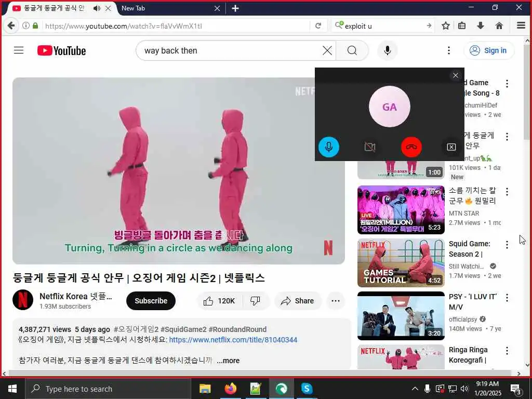Viewport: 532px width, 399px height.
Task: Click the #RoundandRound hashtag
Action: point(237,329)
